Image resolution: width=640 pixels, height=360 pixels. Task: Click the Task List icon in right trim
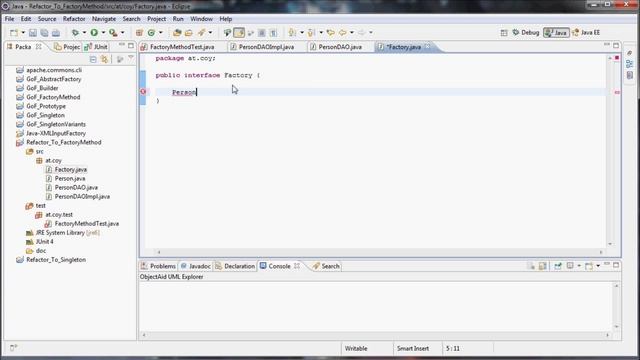[629, 75]
